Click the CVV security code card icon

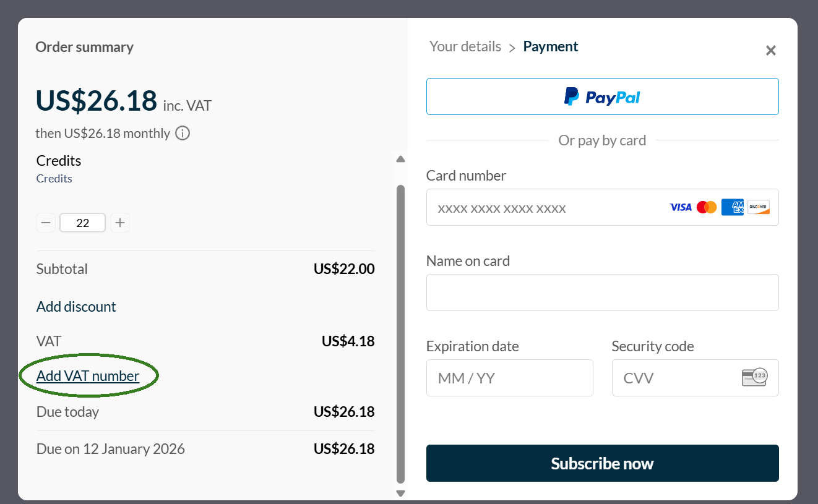[x=756, y=377]
